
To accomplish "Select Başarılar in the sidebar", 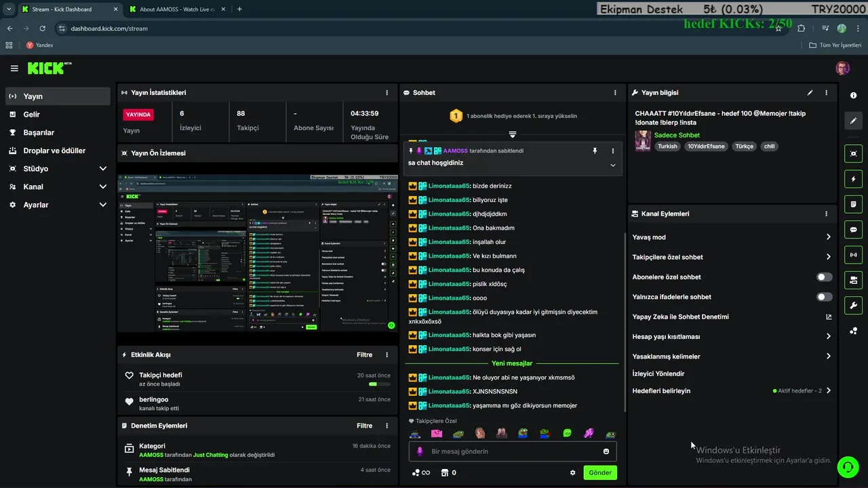I will point(58,133).
